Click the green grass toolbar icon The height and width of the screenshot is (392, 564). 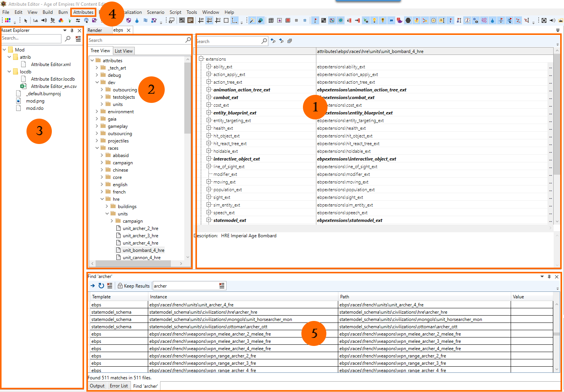(x=69, y=20)
